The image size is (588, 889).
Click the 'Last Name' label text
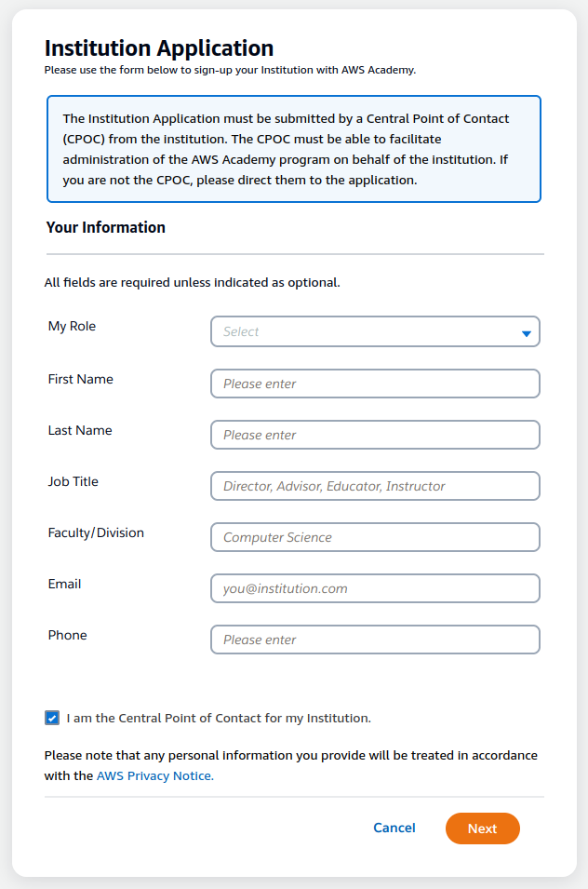(80, 430)
